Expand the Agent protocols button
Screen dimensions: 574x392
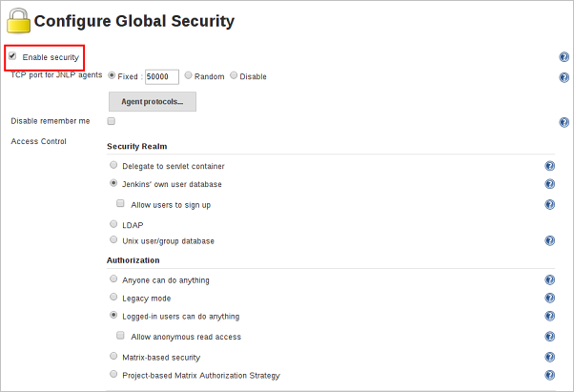pos(153,101)
